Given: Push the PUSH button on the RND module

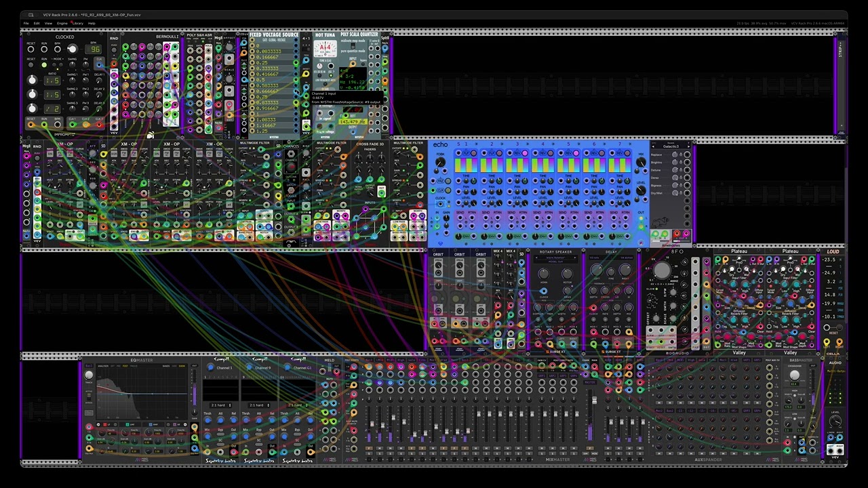Looking at the screenshot, I should point(114,50).
